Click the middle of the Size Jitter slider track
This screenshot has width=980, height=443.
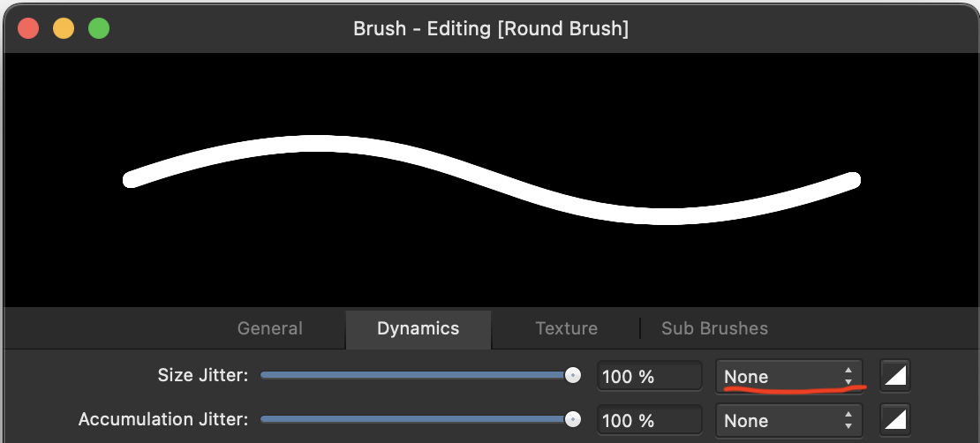pos(416,376)
